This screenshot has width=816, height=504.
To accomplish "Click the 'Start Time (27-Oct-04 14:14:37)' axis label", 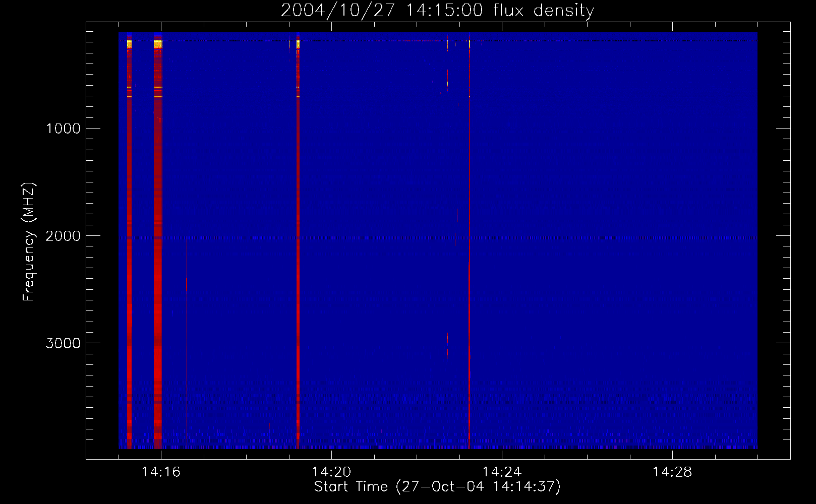I will point(437,487).
